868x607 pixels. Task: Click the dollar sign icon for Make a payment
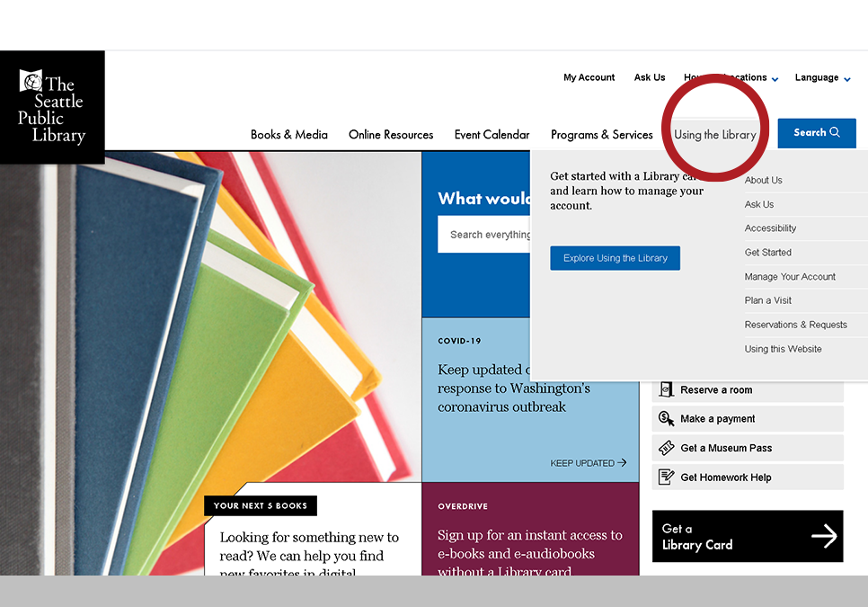(x=666, y=418)
